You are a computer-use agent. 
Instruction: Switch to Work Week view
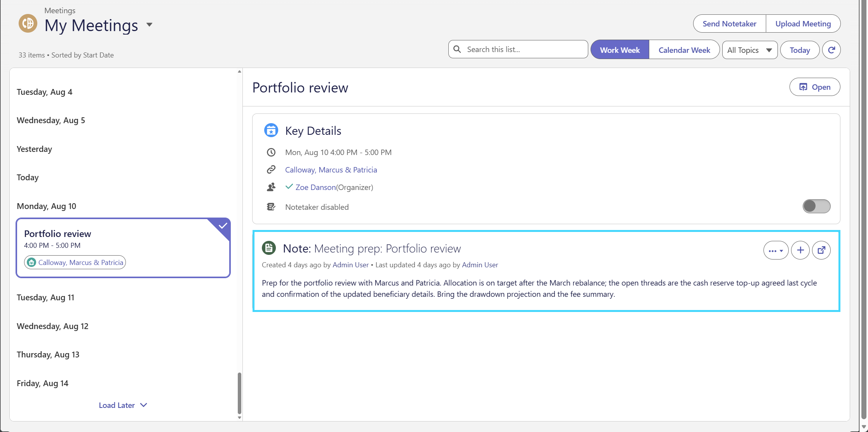(x=620, y=50)
